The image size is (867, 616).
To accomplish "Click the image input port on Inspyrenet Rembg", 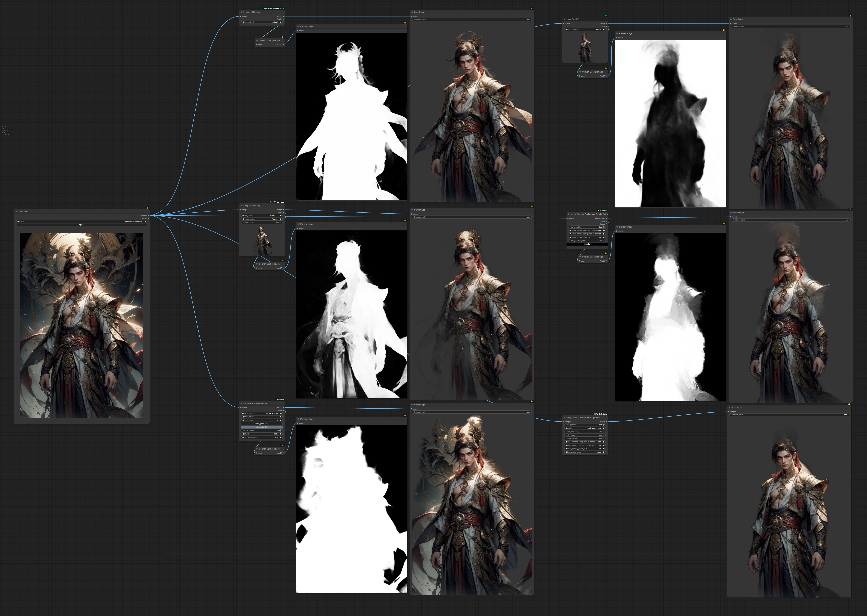I will [241, 16].
